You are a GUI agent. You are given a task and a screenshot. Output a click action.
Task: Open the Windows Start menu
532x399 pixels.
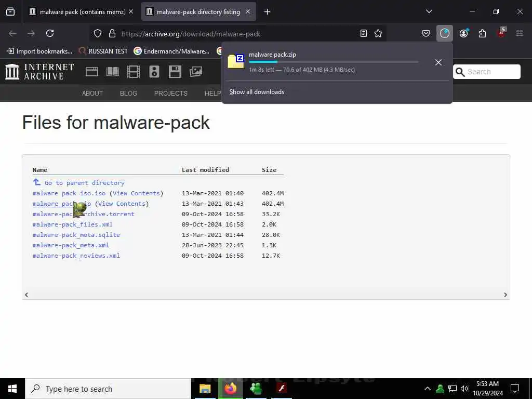tap(12, 389)
